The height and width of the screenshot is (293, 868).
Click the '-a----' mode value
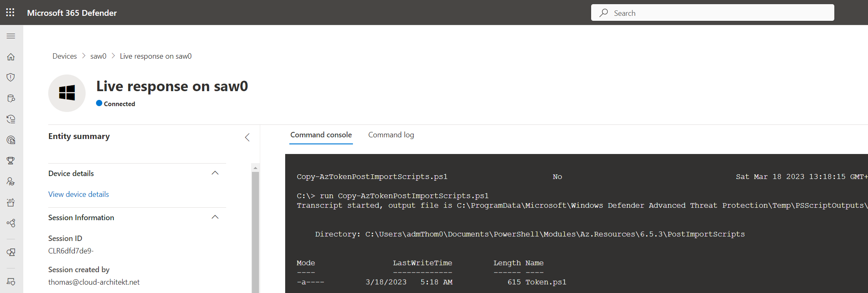(311, 282)
